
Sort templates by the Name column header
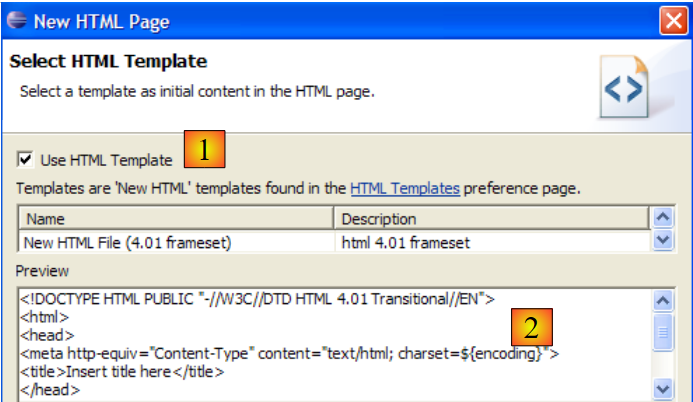[x=175, y=219]
